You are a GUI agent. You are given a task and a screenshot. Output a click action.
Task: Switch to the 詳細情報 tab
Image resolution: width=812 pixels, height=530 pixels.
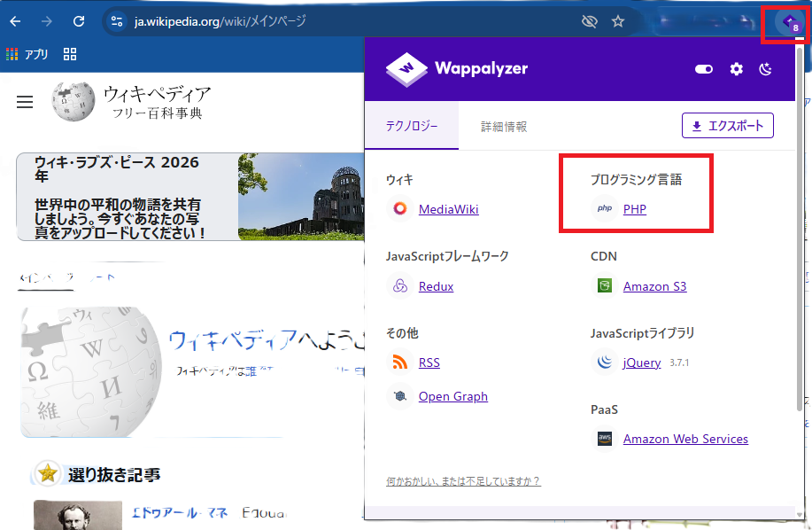pos(504,127)
